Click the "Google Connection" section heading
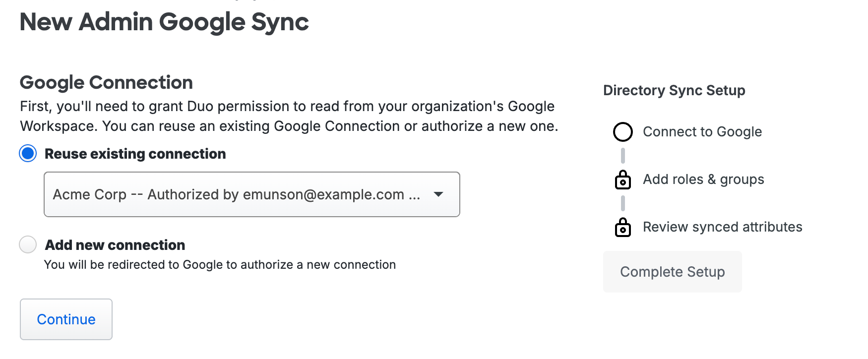 pos(106,82)
